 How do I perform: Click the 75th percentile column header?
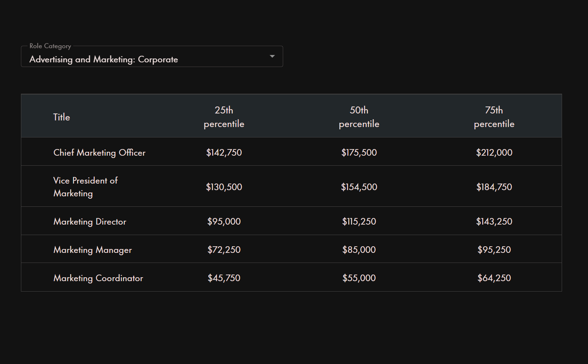494,117
